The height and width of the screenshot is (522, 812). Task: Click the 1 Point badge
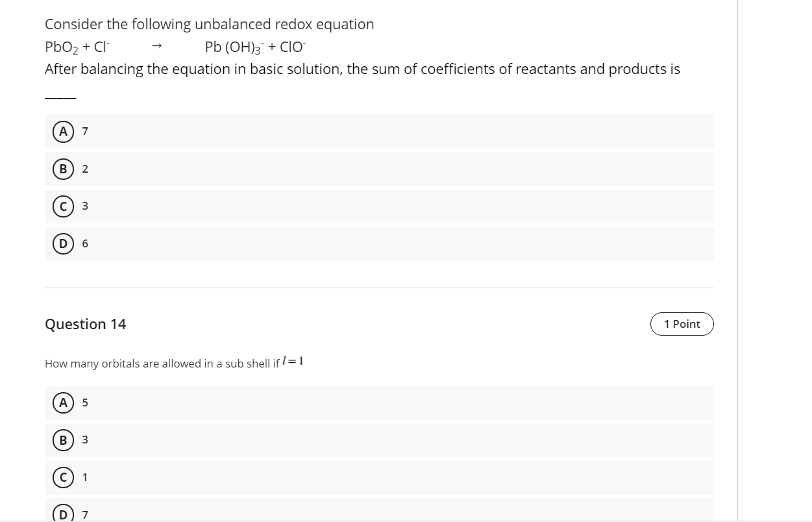(x=681, y=323)
